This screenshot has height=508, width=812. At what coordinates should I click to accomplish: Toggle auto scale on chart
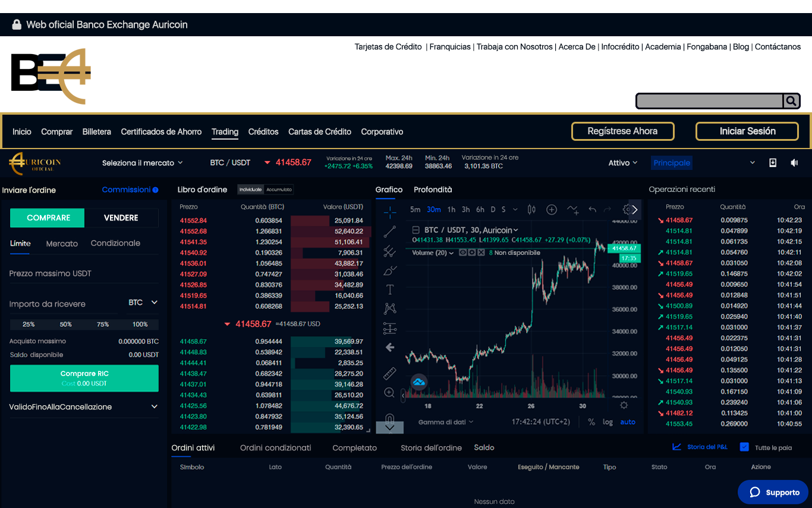[x=628, y=422]
